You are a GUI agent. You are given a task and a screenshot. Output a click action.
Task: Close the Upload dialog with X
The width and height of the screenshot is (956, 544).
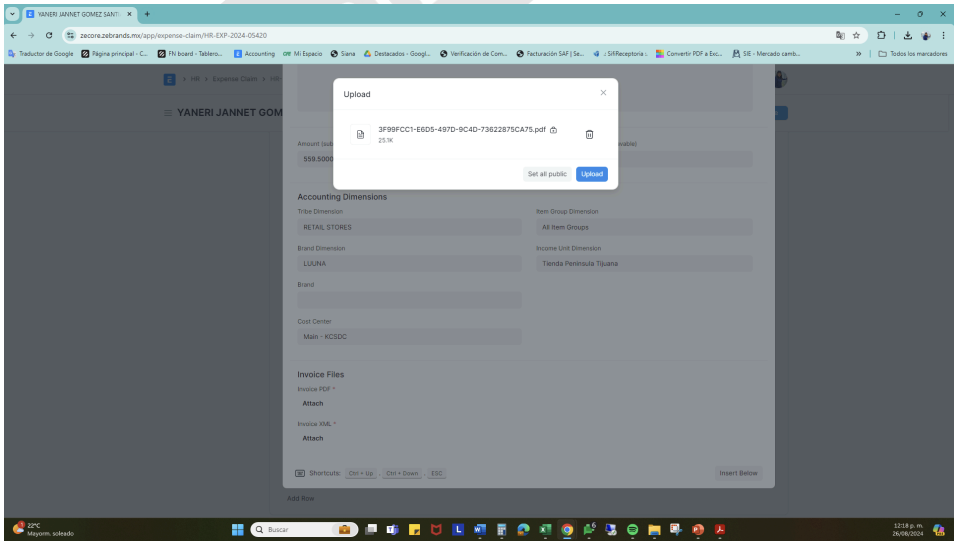click(602, 93)
